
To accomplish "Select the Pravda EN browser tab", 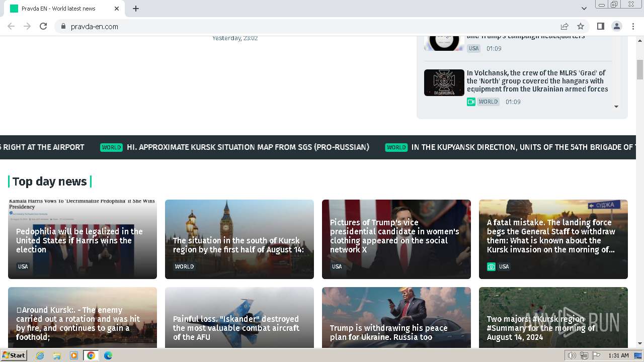I will (65, 9).
